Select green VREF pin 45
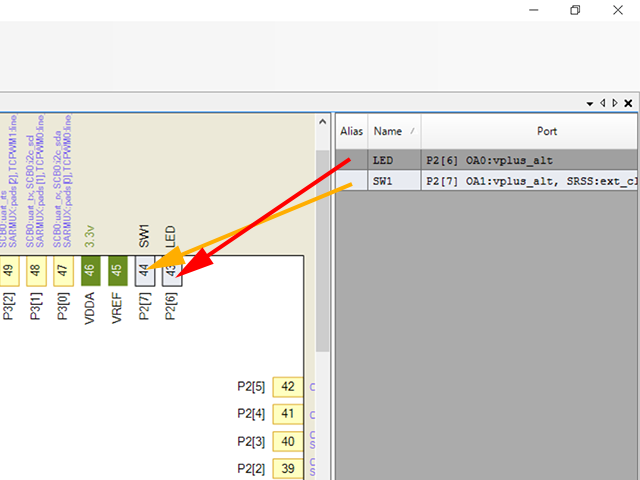This screenshot has width=640, height=480. tap(118, 271)
